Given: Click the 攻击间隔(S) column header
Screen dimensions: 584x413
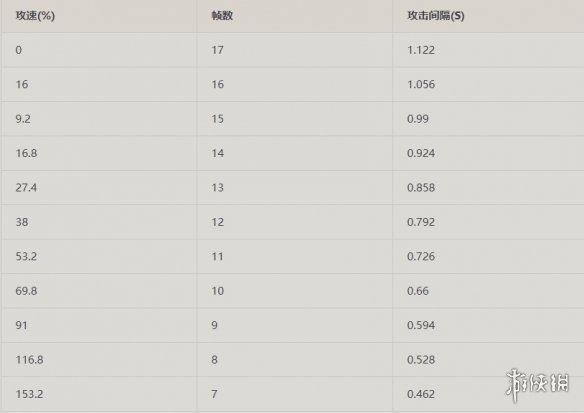Looking at the screenshot, I should pos(435,16).
